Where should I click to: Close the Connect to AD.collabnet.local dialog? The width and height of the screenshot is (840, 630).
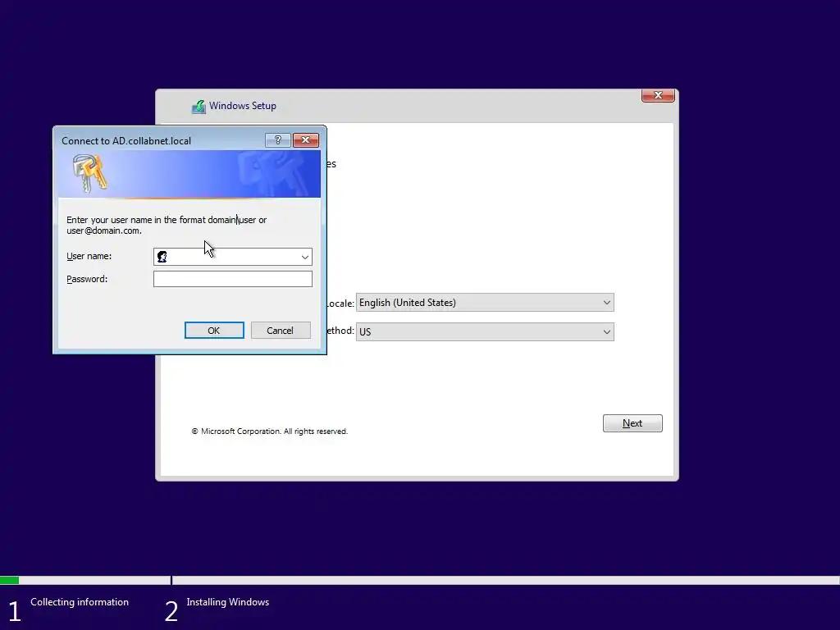click(306, 139)
